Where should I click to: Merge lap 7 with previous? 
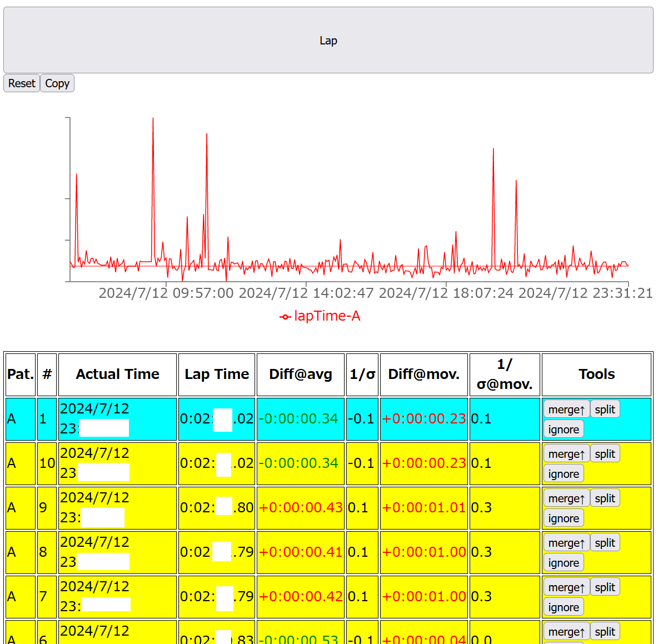(566, 587)
